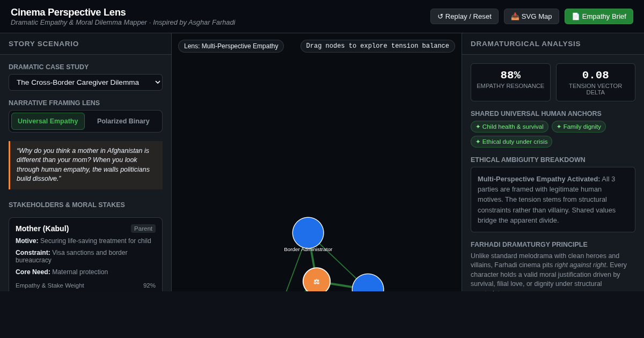Click the Child health & survival anchor

click(509, 127)
